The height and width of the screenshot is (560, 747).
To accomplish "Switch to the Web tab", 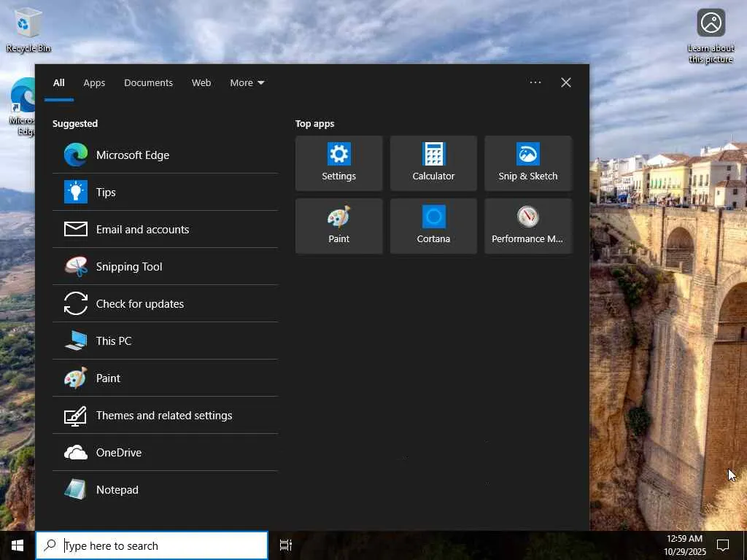I will click(x=201, y=83).
